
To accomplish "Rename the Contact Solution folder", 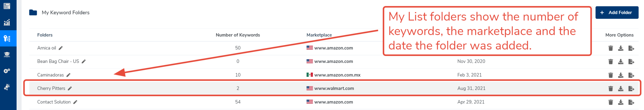I will (75, 102).
